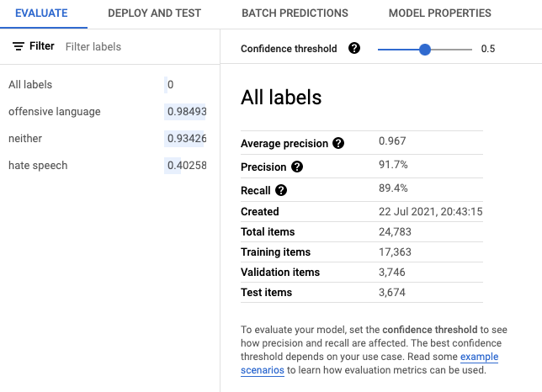This screenshot has height=392, width=542.
Task: Select the All labels row
Action: (108, 85)
